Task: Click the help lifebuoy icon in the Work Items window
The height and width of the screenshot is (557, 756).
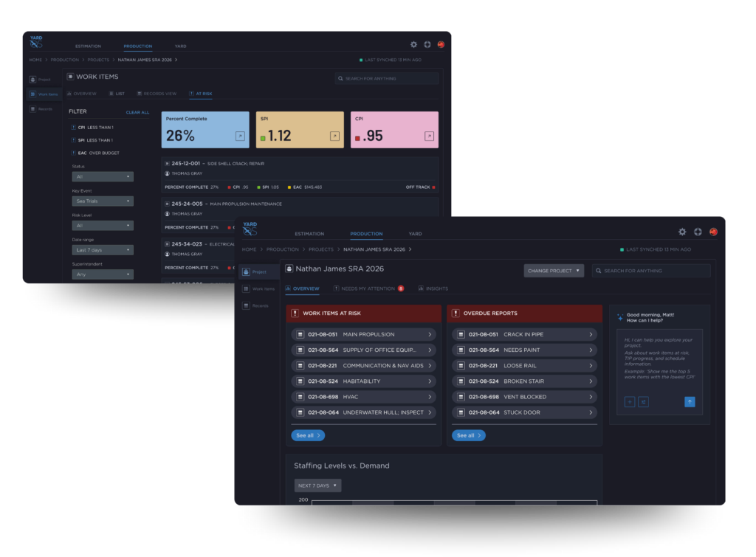Action: [427, 44]
